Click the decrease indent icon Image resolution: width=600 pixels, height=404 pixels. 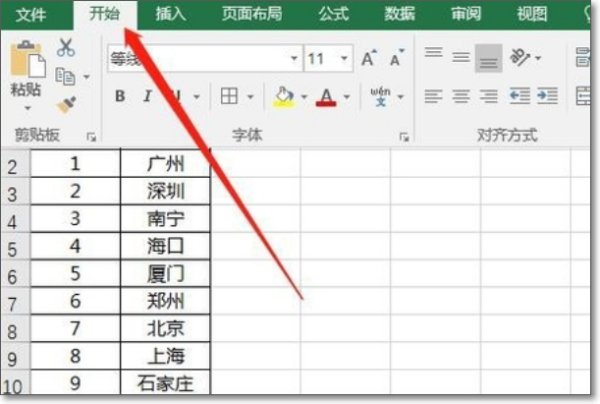[520, 96]
